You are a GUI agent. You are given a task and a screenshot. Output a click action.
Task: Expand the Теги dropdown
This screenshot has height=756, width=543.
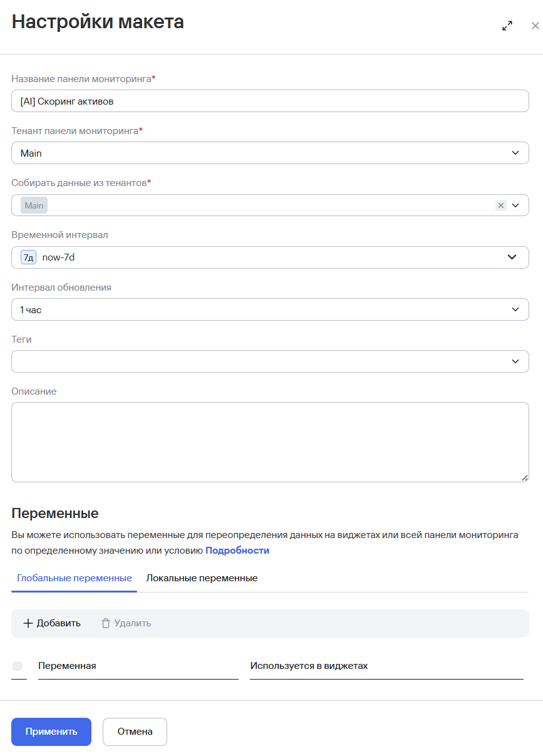point(270,361)
